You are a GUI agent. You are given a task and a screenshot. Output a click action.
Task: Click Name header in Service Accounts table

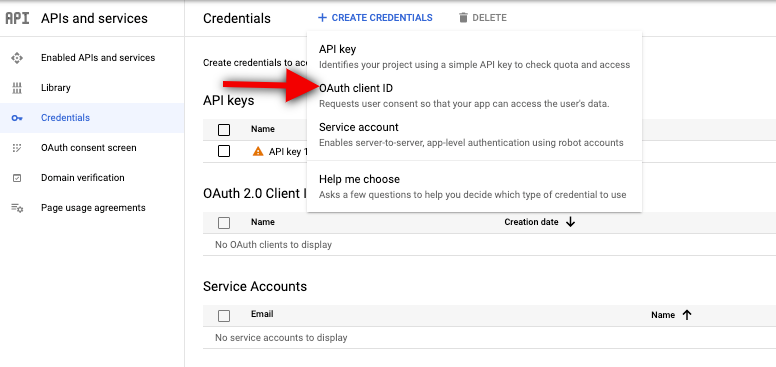[x=663, y=315]
